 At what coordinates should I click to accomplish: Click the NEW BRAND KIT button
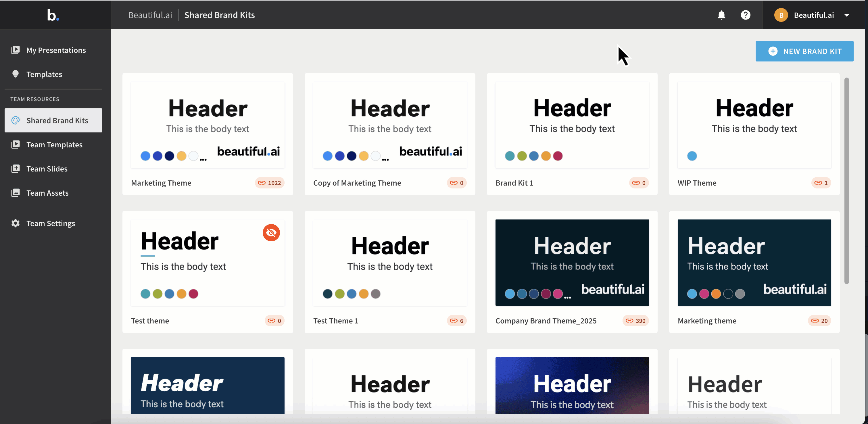point(804,51)
